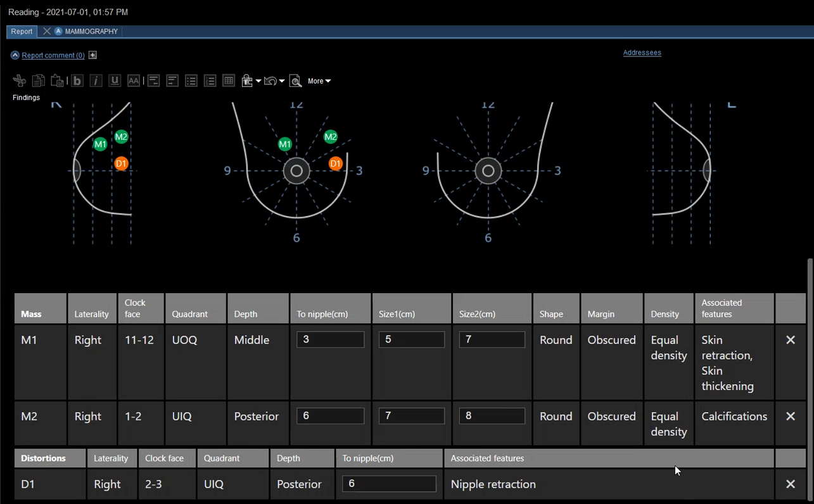This screenshot has width=814, height=504.
Task: Toggle italic formatting
Action: (96, 81)
